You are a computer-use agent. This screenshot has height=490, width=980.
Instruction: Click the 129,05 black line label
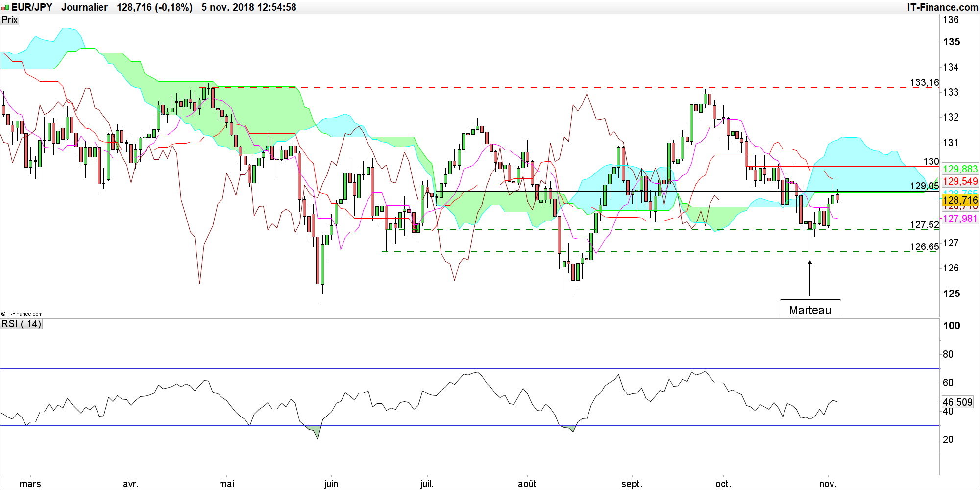coord(925,186)
